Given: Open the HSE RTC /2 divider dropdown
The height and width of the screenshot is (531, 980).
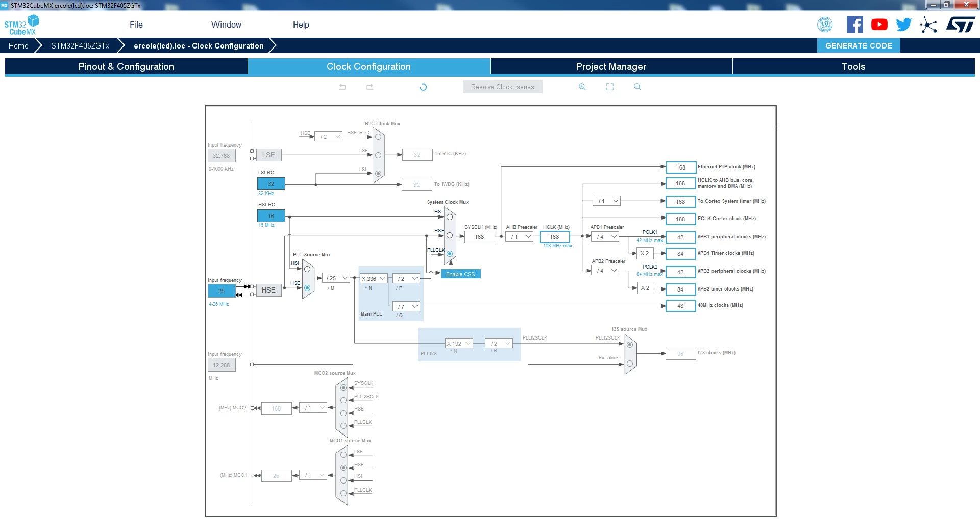Looking at the screenshot, I should point(328,137).
